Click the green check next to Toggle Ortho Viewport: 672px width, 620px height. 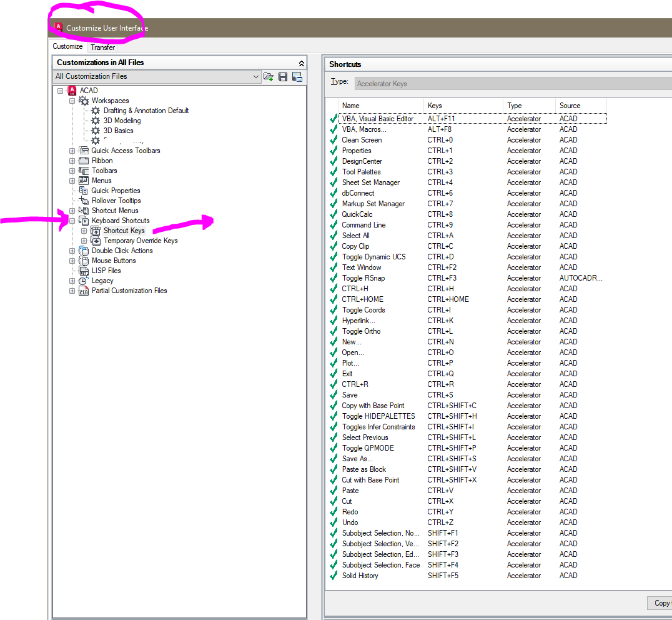(x=333, y=331)
